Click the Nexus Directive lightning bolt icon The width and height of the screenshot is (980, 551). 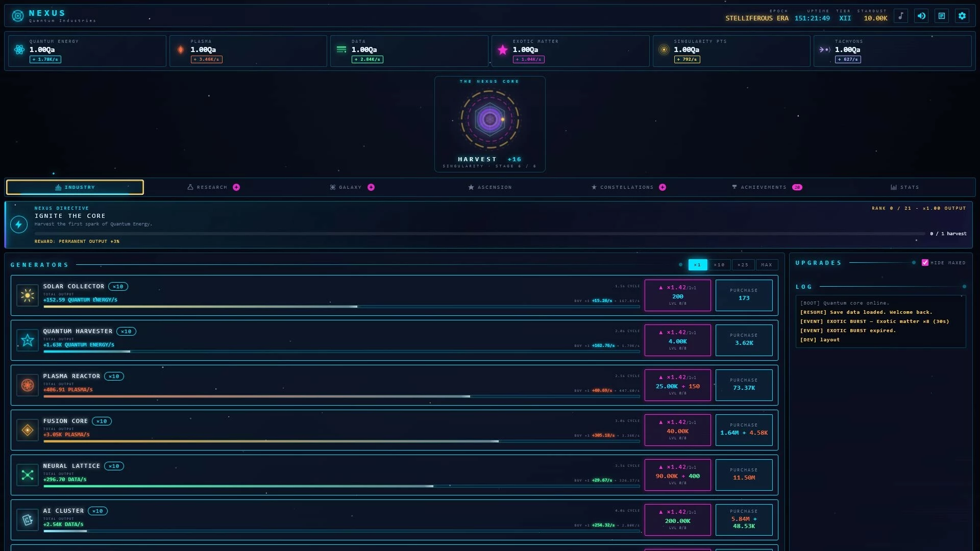tap(19, 224)
